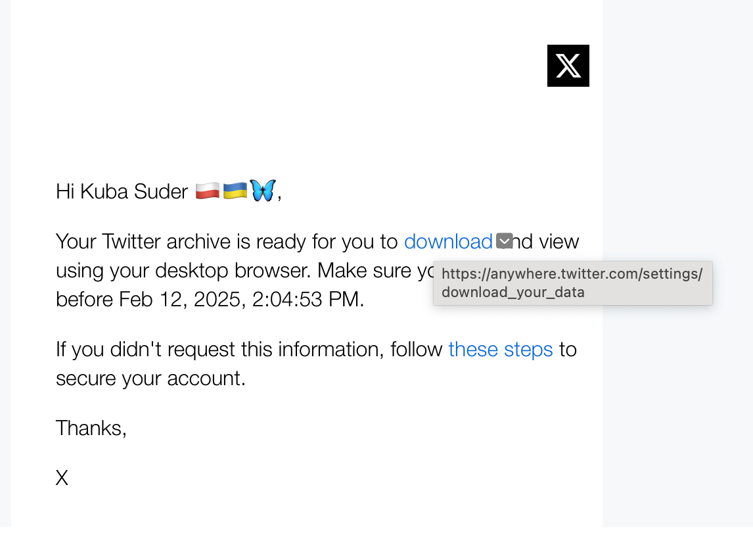Click the "Your Twitter archive" text
This screenshot has height=560, width=753.
143,242
